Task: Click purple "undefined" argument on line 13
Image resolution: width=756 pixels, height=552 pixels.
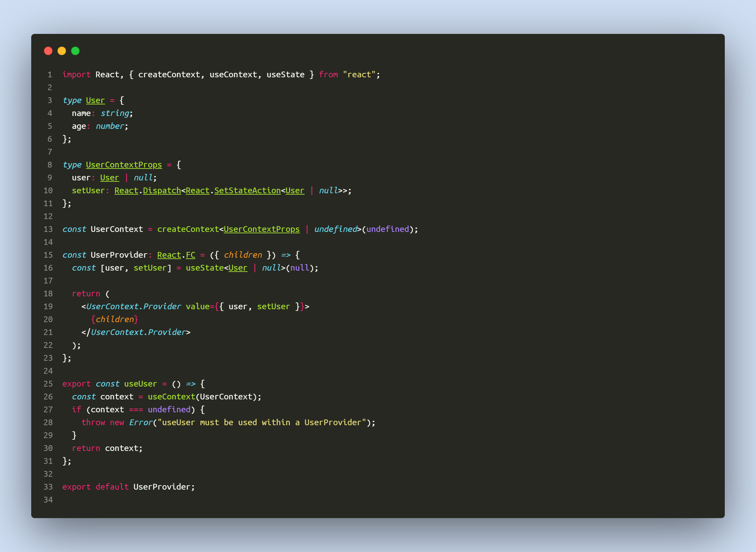Action: click(388, 229)
